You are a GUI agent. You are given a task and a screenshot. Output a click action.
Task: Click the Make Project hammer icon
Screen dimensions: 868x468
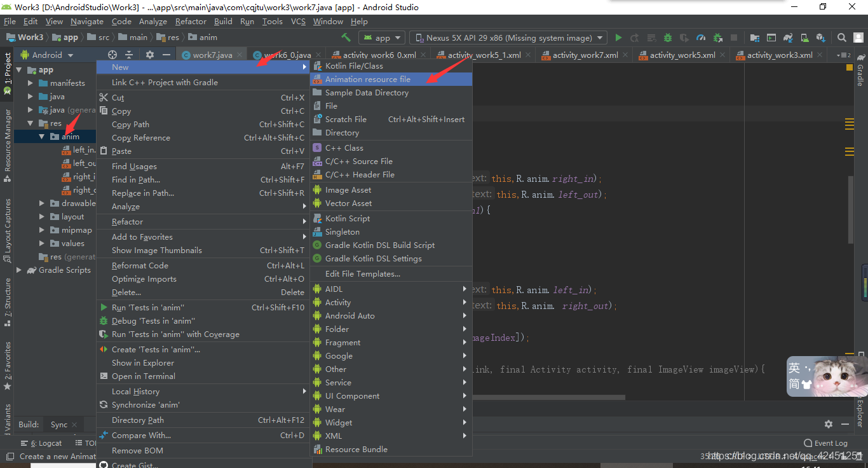point(346,38)
